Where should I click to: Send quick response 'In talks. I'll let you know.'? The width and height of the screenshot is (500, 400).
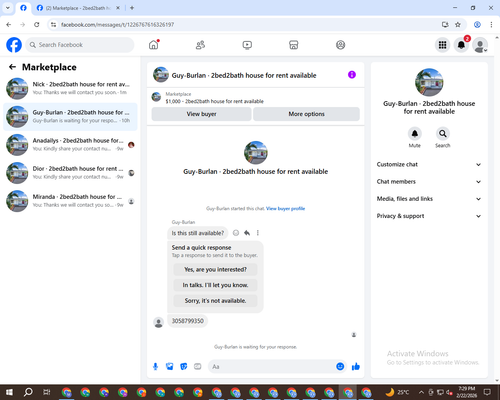[215, 285]
